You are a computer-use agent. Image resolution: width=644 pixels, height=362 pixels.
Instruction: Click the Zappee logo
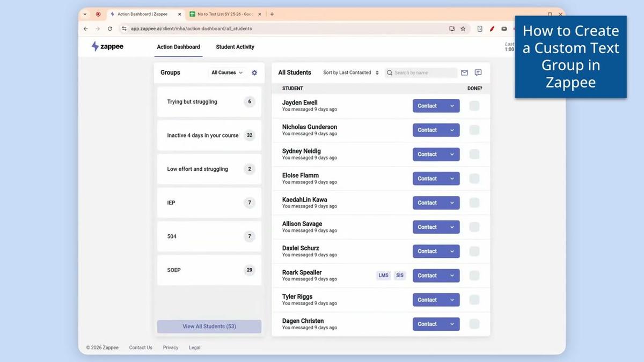click(107, 47)
